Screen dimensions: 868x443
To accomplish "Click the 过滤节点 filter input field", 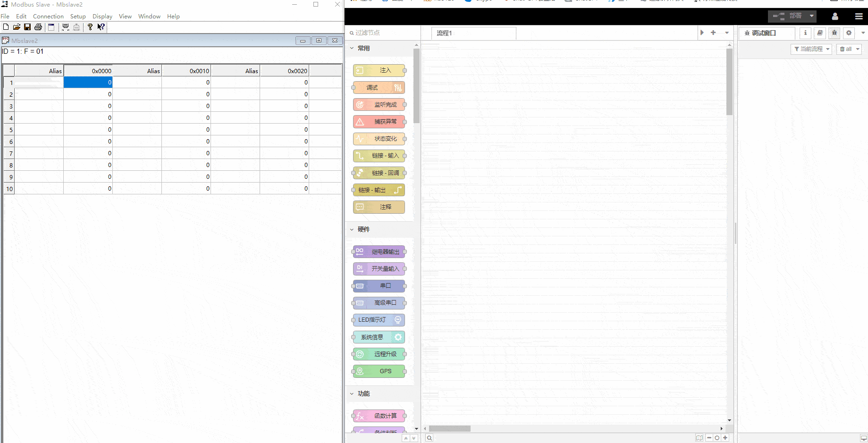I will pyautogui.click(x=383, y=33).
